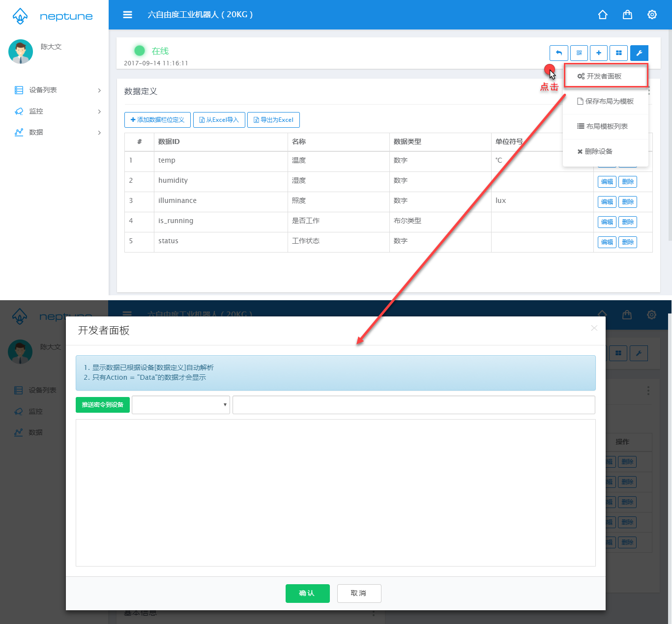This screenshot has width=672, height=624.
Task: Expand the 监控 sidebar section
Action: (58, 111)
